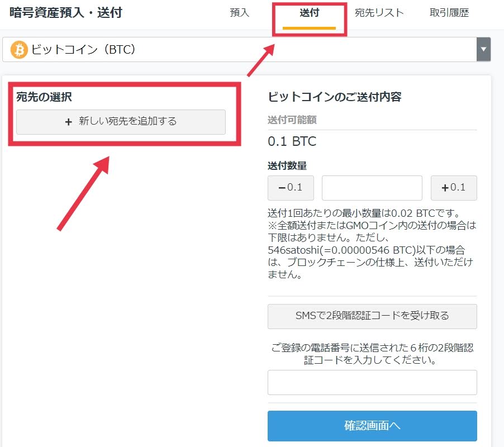
Task: Click the 暗号資産預入・送付 page title
Action: tap(66, 12)
